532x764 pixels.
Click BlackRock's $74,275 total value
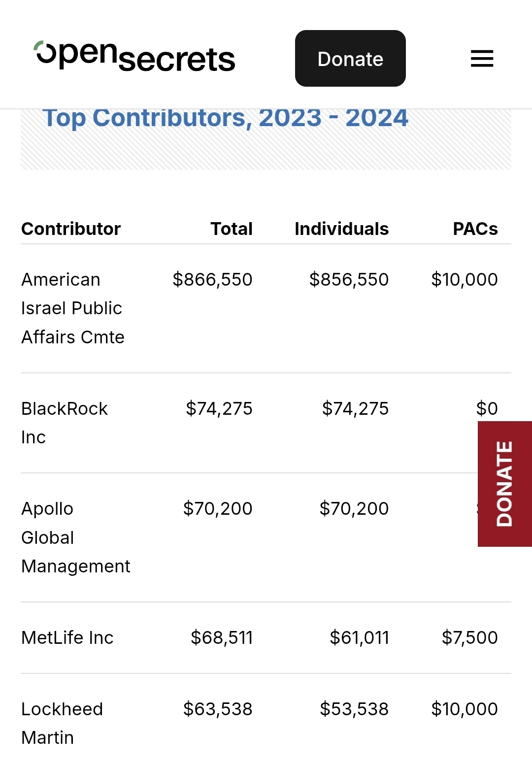[x=219, y=409]
